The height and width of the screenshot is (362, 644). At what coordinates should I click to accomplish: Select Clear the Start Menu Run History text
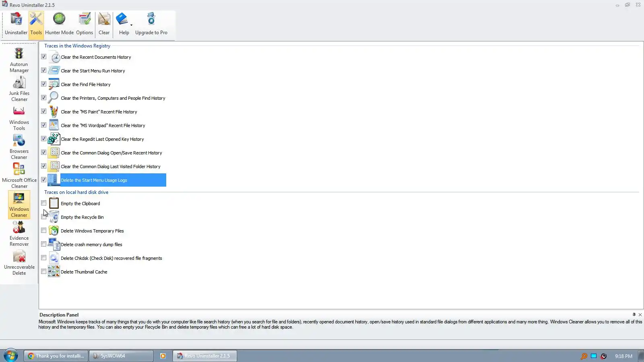click(93, 71)
